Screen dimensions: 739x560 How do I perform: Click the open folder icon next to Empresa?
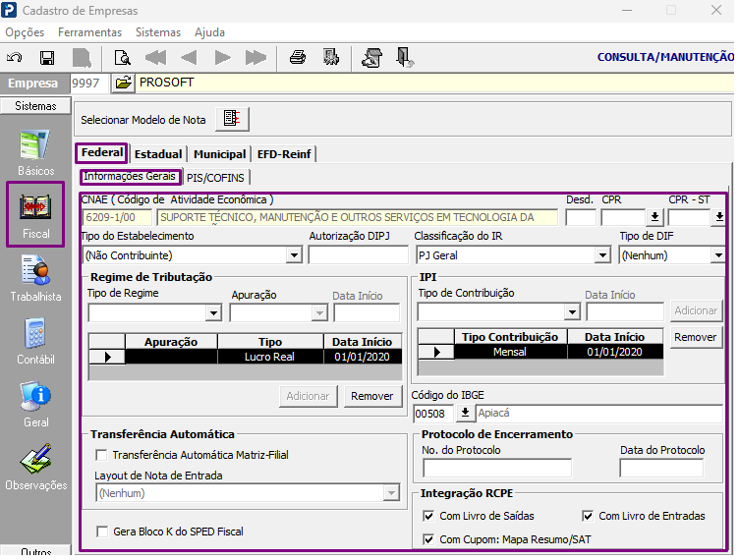[x=123, y=83]
